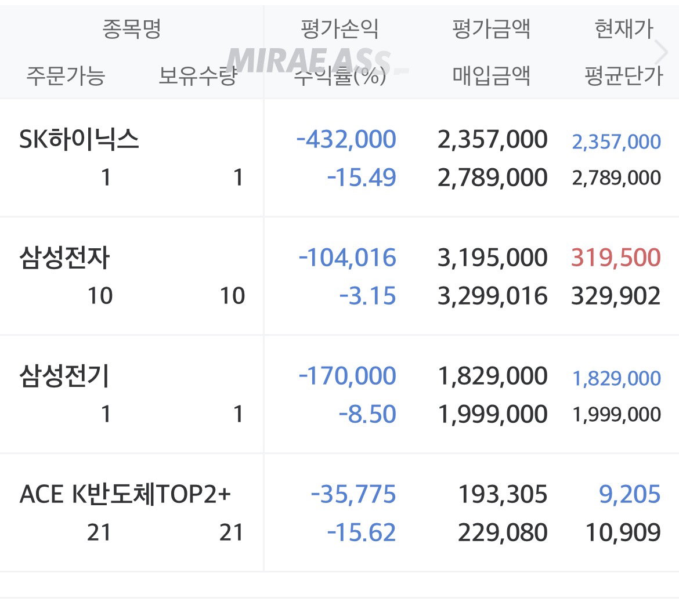Tap 삼성전자 current price 319,500

pos(616,258)
